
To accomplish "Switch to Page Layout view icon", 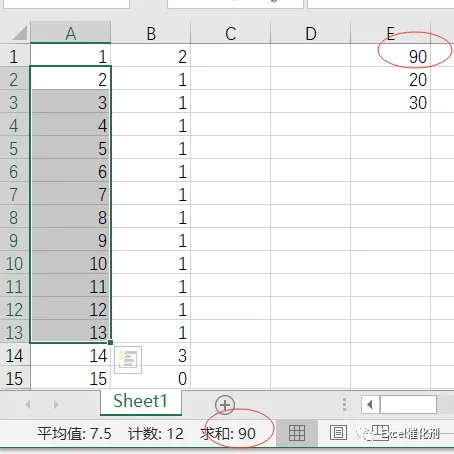I will [338, 433].
